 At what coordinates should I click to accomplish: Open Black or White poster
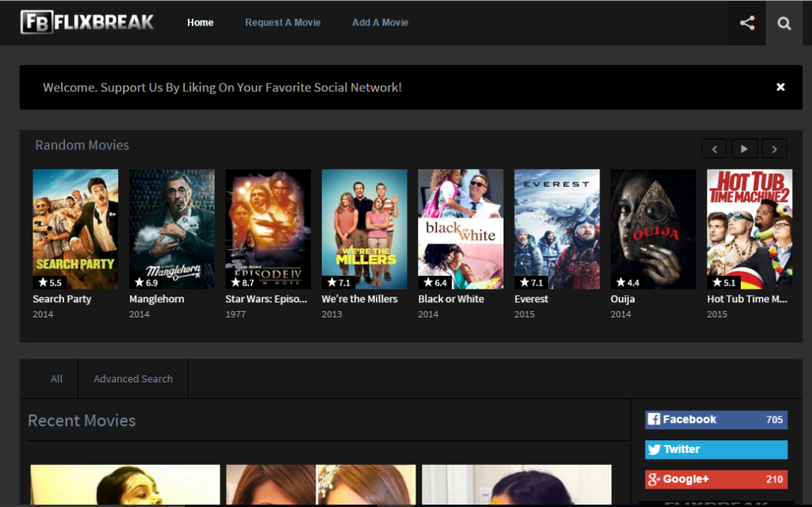point(461,229)
